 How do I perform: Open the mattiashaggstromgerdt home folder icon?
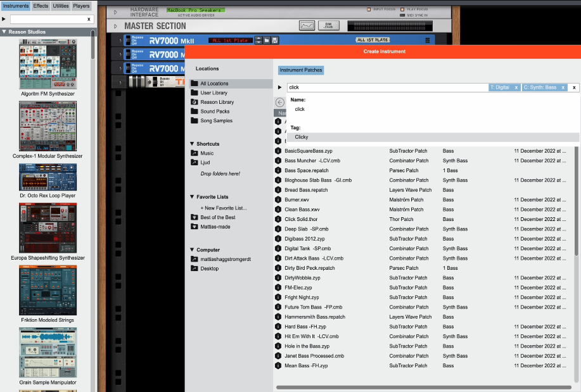(194, 259)
